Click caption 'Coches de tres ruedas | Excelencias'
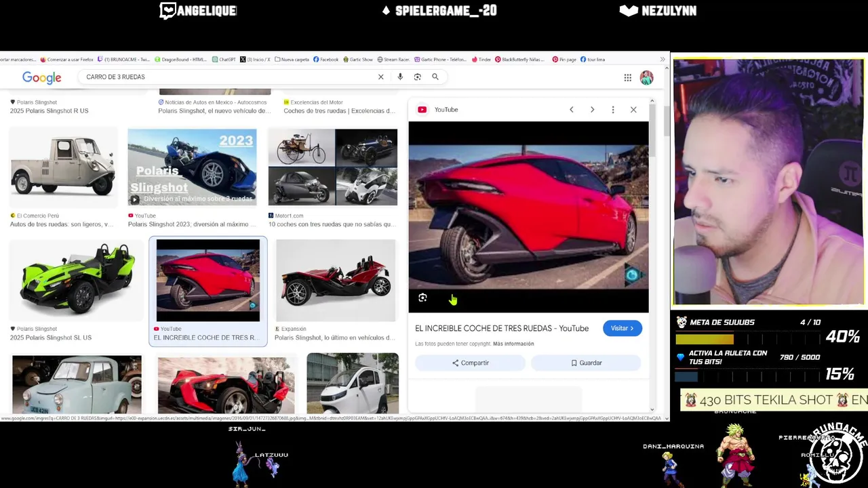868x488 pixels. (339, 111)
